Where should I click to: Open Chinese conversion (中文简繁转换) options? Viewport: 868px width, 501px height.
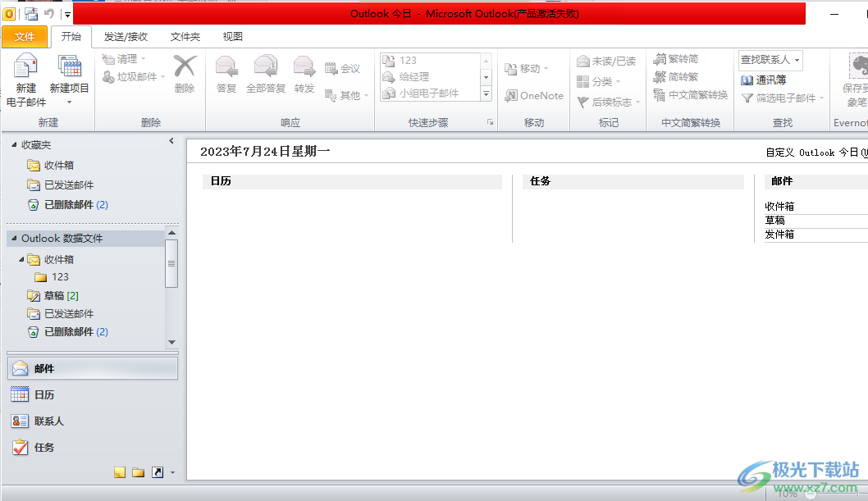[x=690, y=95]
